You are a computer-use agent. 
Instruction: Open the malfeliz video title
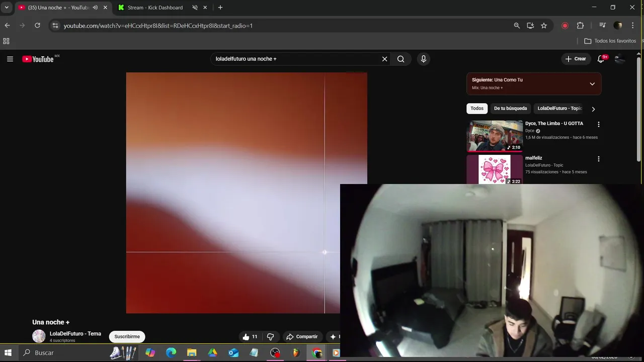pos(533,158)
